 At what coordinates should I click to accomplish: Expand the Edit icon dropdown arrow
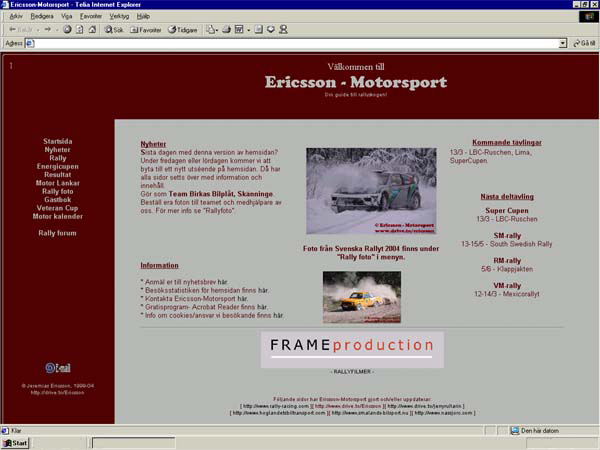point(249,30)
